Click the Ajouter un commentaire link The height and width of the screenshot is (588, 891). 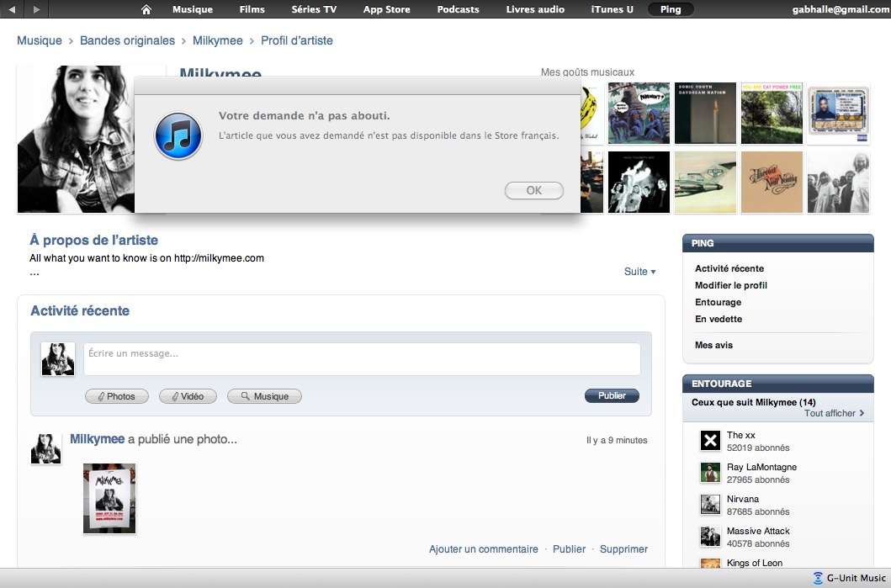coord(483,549)
